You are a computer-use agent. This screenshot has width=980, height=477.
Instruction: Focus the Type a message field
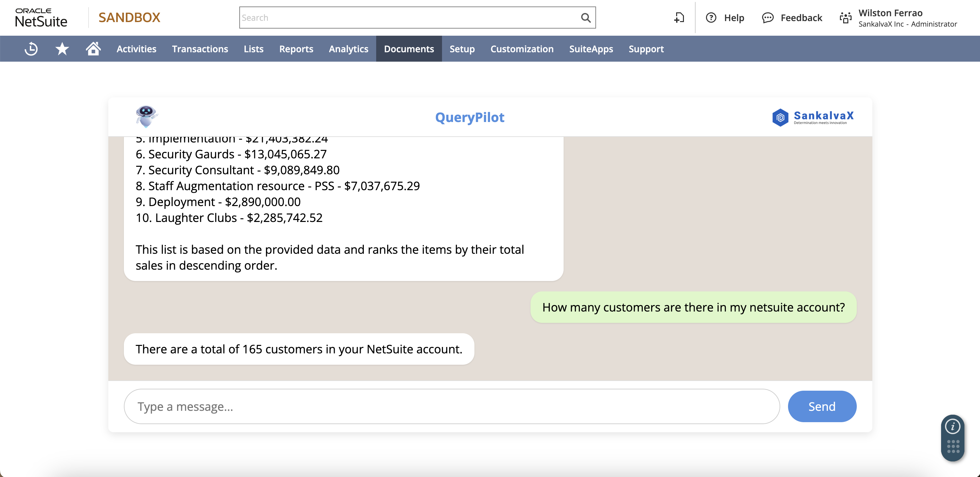(x=452, y=406)
